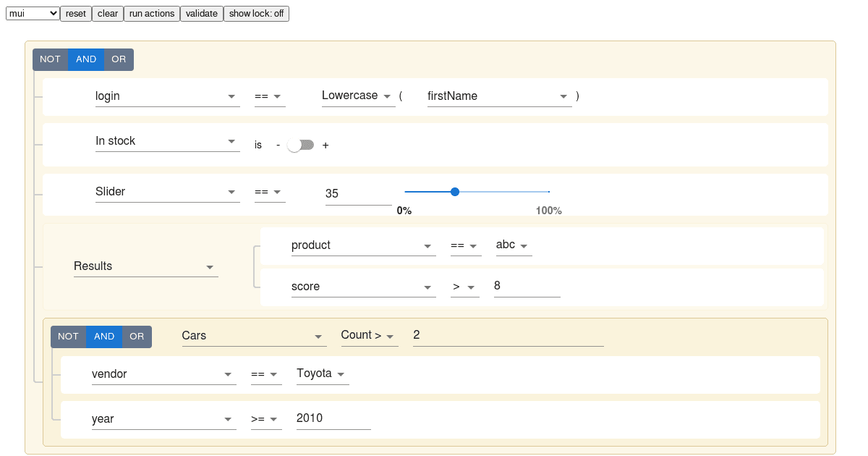Open the login field dropdown
The image size is (868, 456).
167,96
